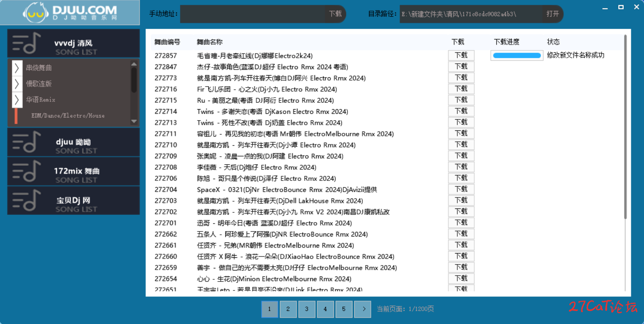Download song 272847 杰仔-故事角色

coord(461,67)
